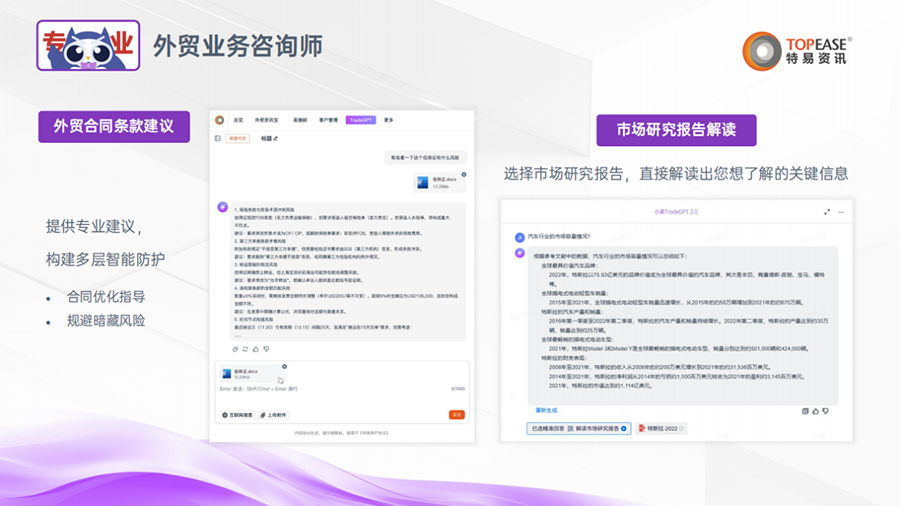Click the edit pencil next to 标题
Viewport: 900px width, 506px height.
pos(276,138)
